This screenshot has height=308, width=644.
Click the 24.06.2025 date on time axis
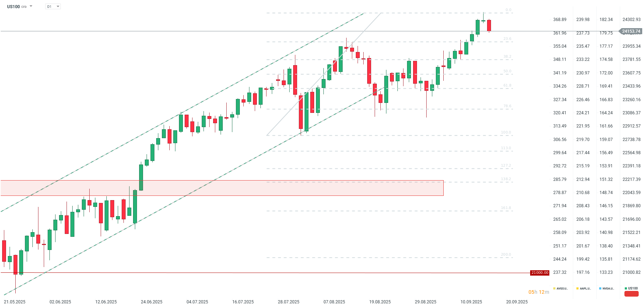[x=152, y=302]
